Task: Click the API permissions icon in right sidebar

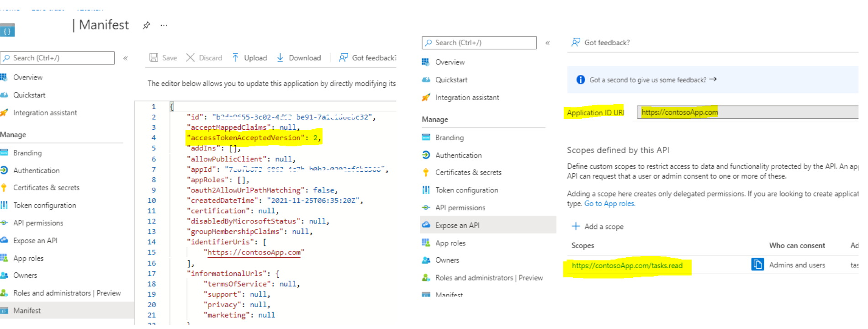Action: pyautogui.click(x=426, y=207)
